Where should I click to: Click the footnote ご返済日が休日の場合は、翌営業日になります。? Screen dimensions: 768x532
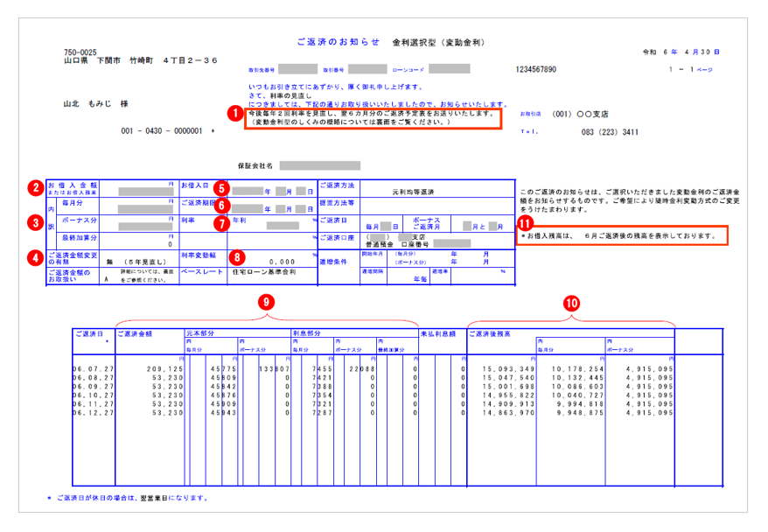coord(133,498)
